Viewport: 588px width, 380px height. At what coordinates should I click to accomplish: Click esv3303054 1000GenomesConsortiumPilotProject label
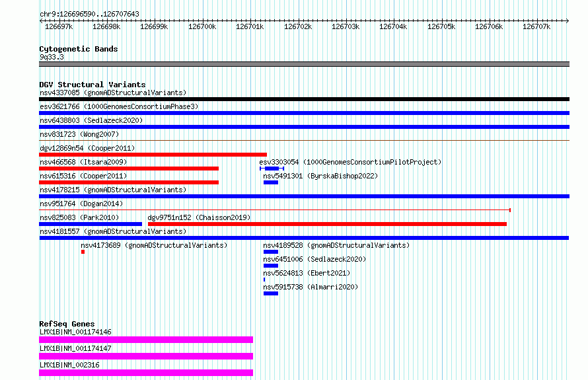coord(350,162)
